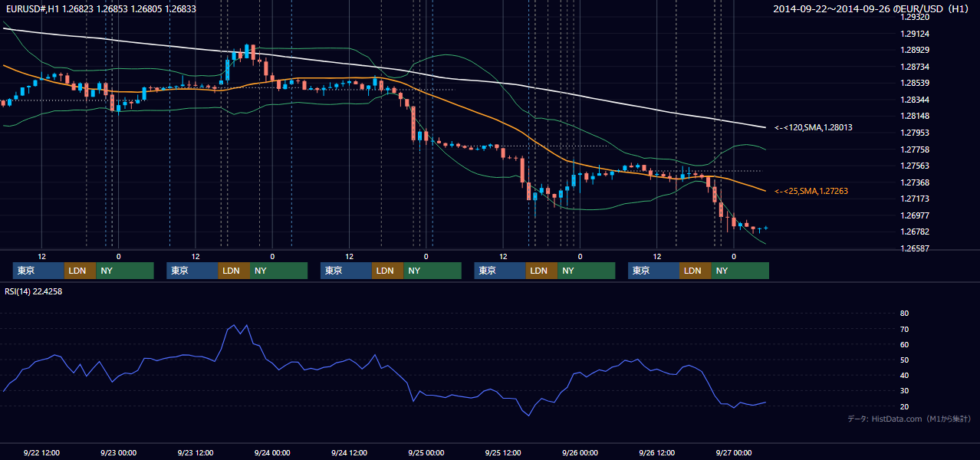This screenshot has width=980, height=460.
Task: Click price axis value 1.26977
Action: [x=914, y=215]
